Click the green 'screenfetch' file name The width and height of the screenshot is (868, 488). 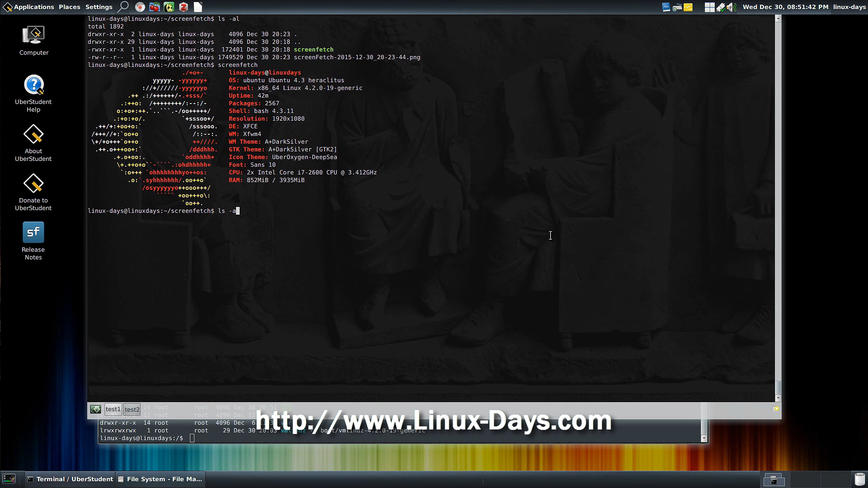pos(313,50)
